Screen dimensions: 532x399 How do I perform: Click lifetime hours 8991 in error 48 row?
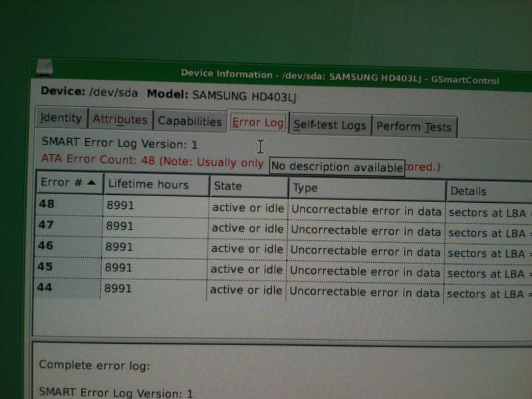[120, 205]
